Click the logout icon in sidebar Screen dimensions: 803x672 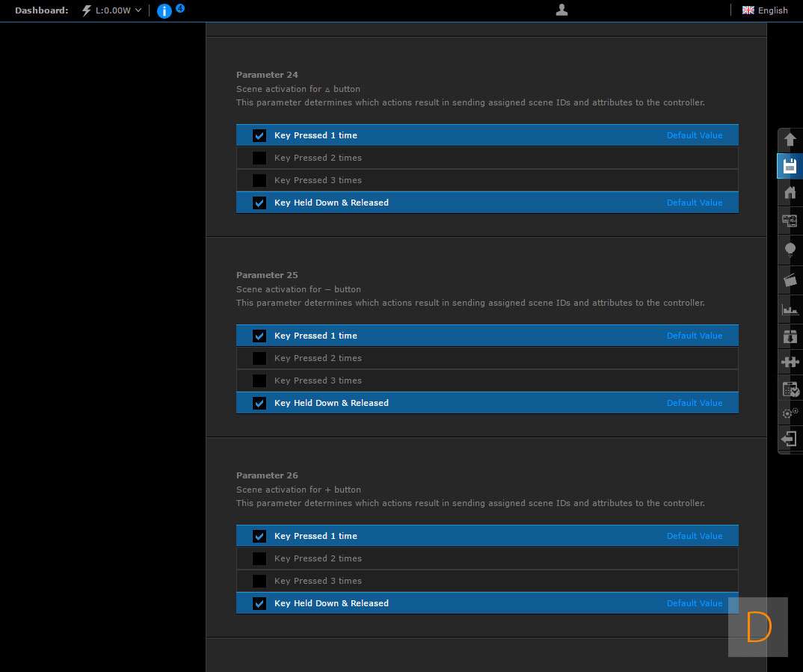[790, 439]
